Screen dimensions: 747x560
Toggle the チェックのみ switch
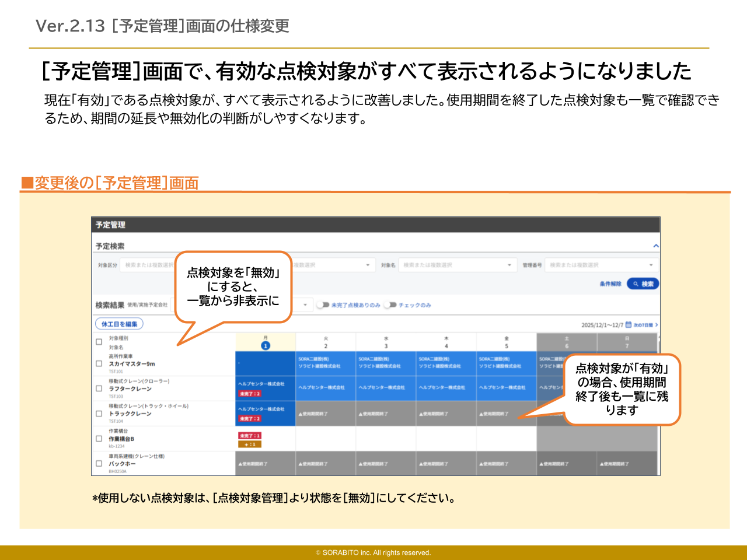(390, 305)
